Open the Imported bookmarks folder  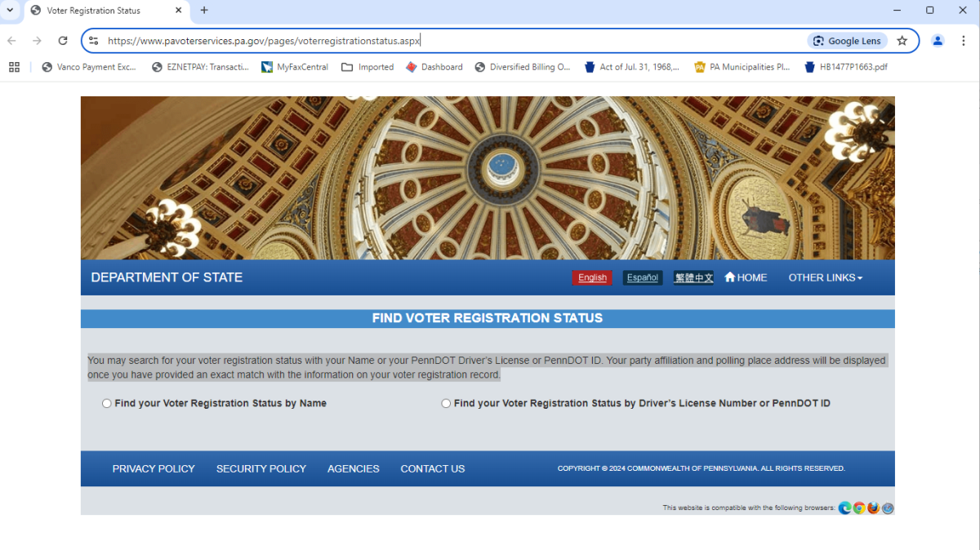point(367,67)
